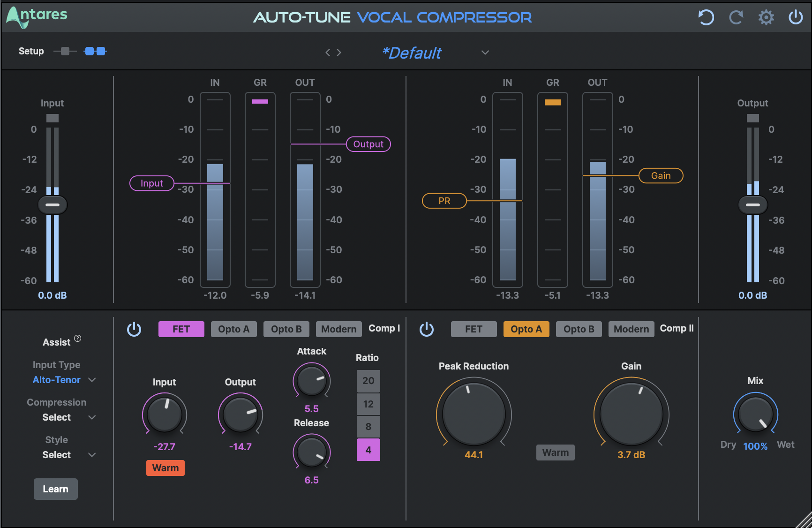Power off the Comp I module
The height and width of the screenshot is (528, 812).
pyautogui.click(x=134, y=329)
